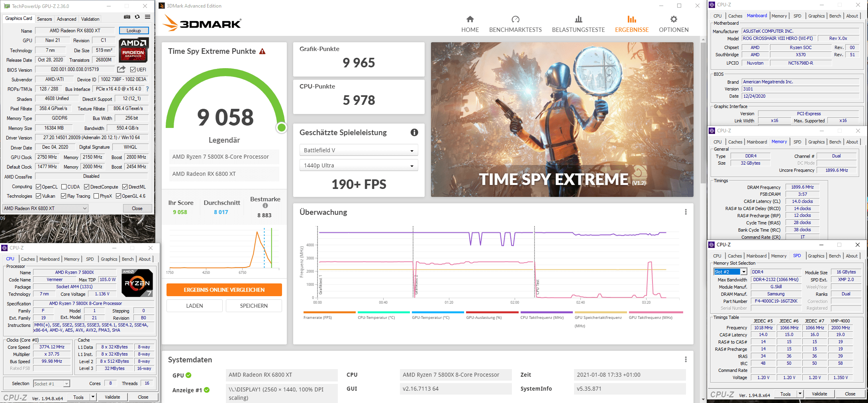The width and height of the screenshot is (868, 403).
Task: Click the Ryzen 7 logo in CPU-Z
Action: click(137, 283)
